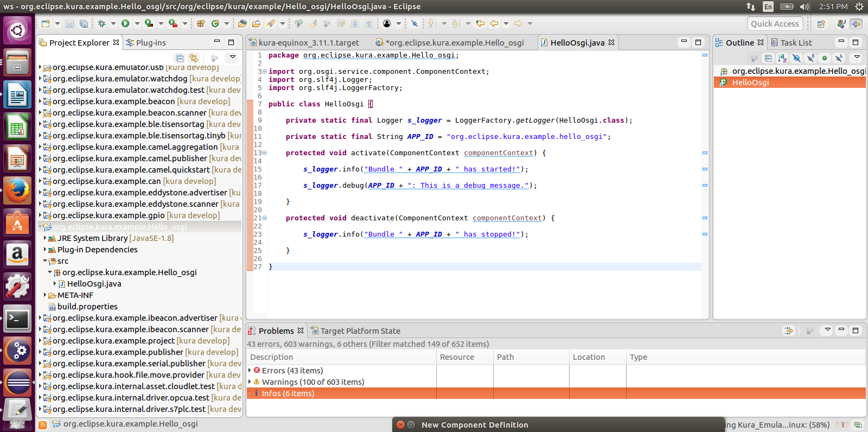Click the Back navigation arrow icon
The height and width of the screenshot is (432, 868).
[x=494, y=23]
